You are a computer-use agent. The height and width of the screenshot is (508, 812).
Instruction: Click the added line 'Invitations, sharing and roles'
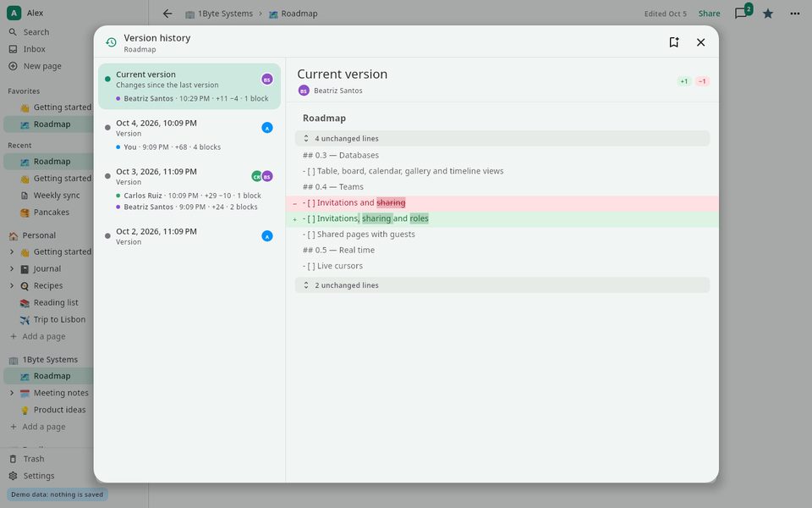tap(502, 218)
